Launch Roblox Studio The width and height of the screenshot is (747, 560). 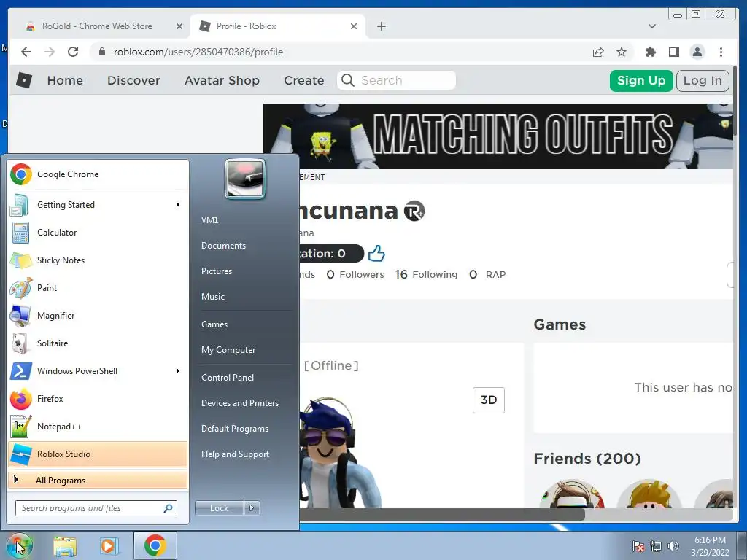point(98,454)
